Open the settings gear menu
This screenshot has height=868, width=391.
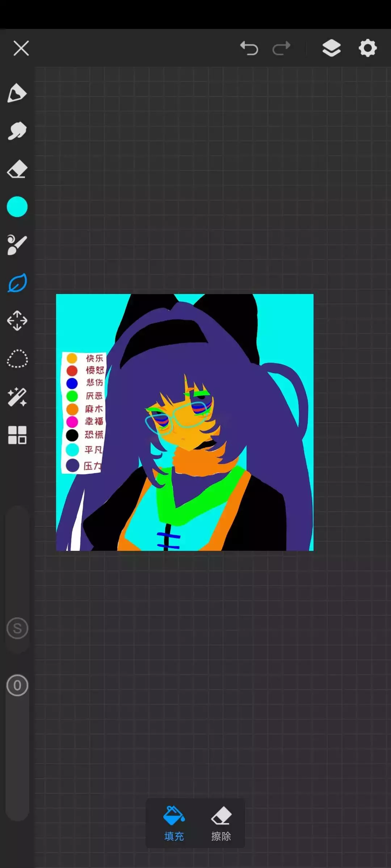coord(367,48)
